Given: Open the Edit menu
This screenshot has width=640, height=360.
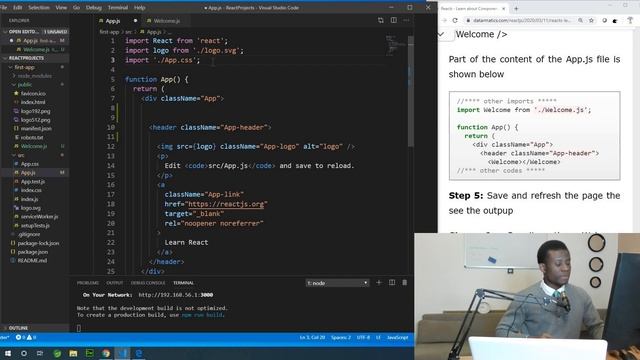Looking at the screenshot, I should [x=18, y=7].
